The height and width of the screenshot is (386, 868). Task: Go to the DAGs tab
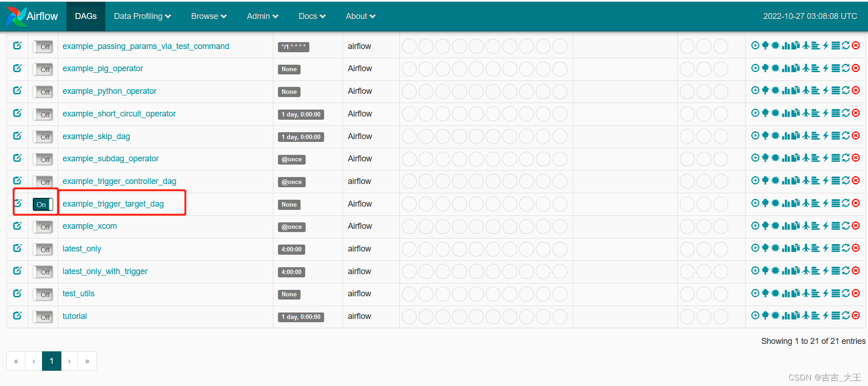(86, 16)
